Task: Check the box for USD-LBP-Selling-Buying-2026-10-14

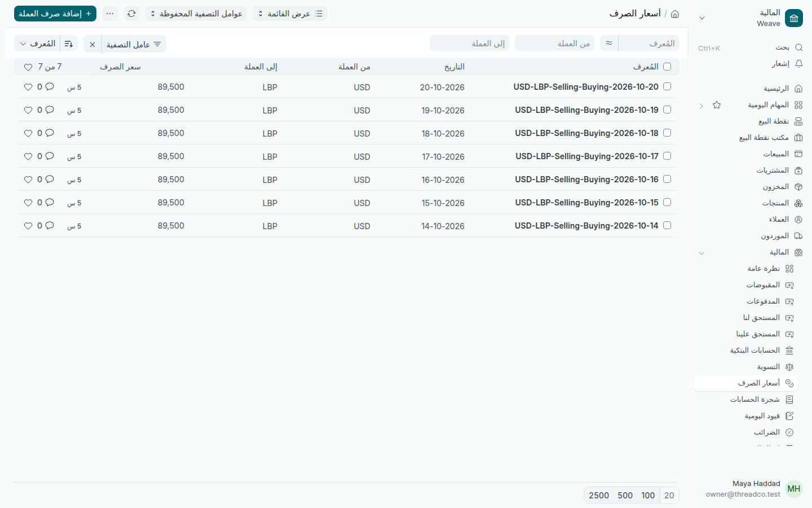Action: coord(667,225)
